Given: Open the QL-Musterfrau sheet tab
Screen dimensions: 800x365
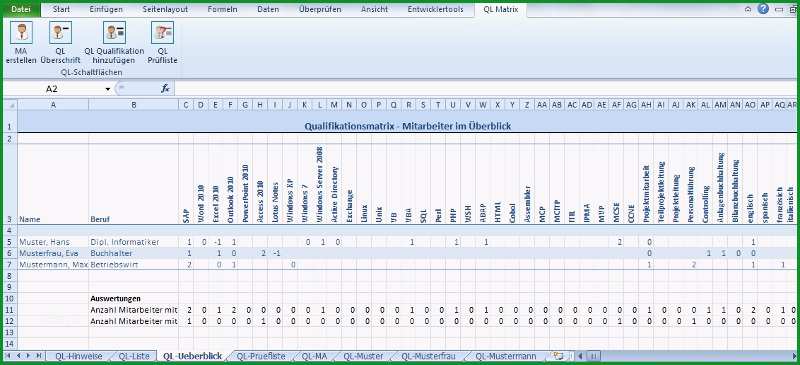Looking at the screenshot, I should click(428, 356).
